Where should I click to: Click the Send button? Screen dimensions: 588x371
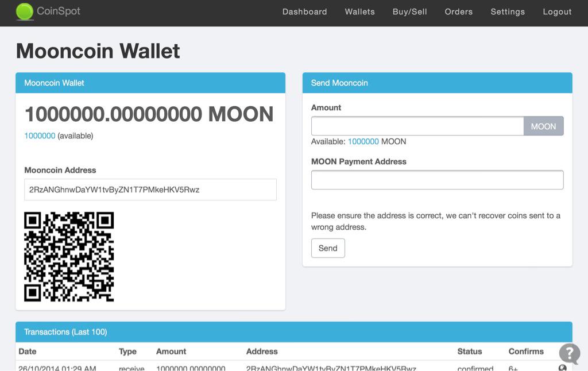[x=328, y=248]
